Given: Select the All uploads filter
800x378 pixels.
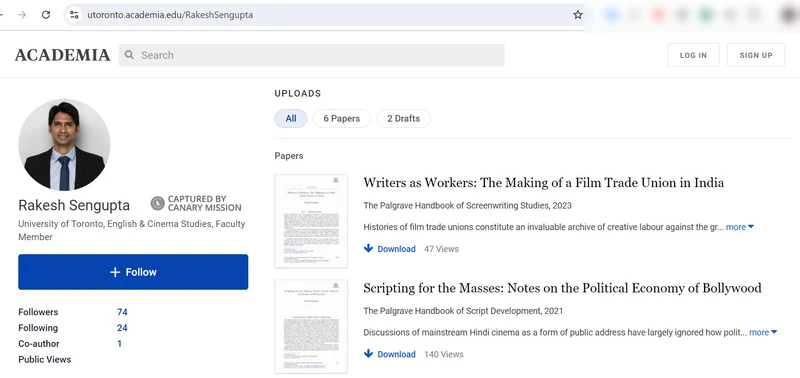Looking at the screenshot, I should tap(291, 118).
